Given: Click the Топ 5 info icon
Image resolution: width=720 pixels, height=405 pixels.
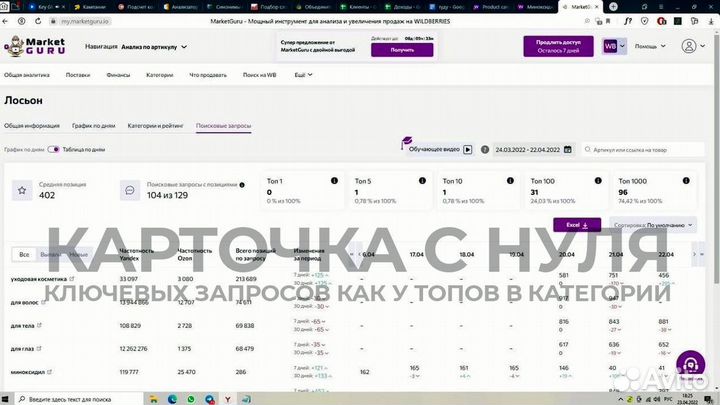Looking at the screenshot, I should [x=422, y=181].
